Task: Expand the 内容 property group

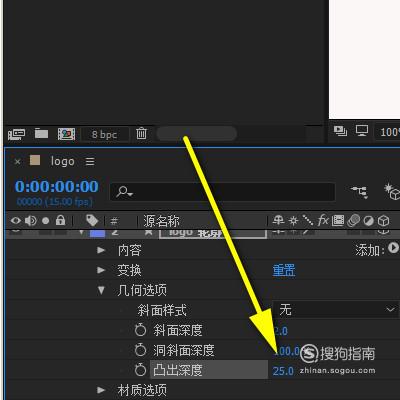Action: coord(101,250)
